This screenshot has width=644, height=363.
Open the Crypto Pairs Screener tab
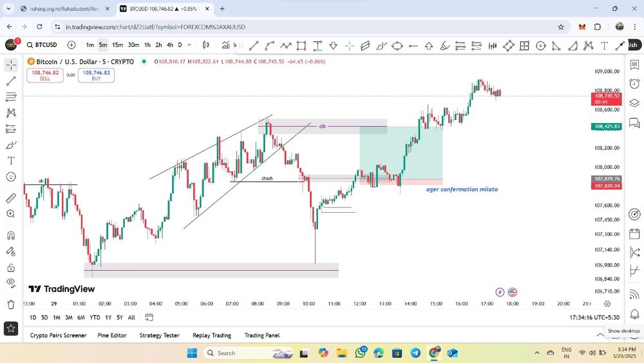[x=59, y=335]
